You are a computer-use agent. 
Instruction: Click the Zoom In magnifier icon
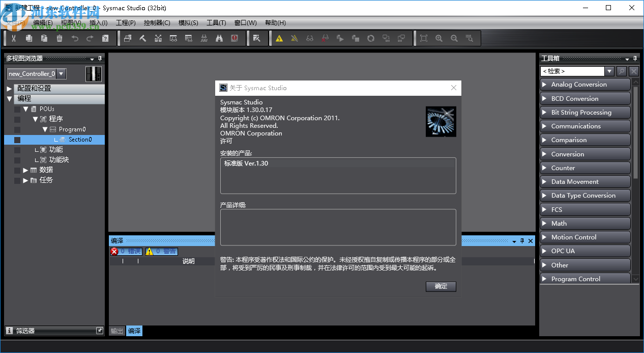click(439, 38)
